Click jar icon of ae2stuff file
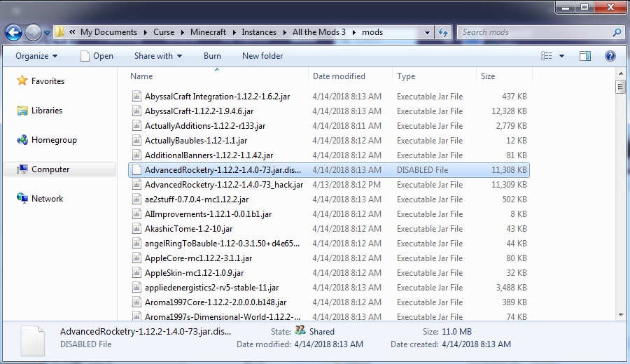 [136, 199]
